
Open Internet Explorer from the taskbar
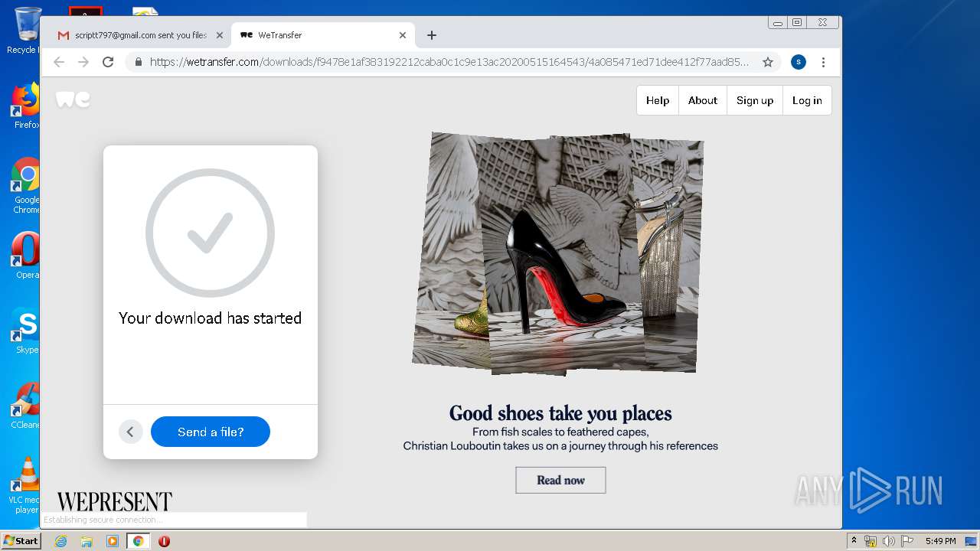pyautogui.click(x=60, y=541)
